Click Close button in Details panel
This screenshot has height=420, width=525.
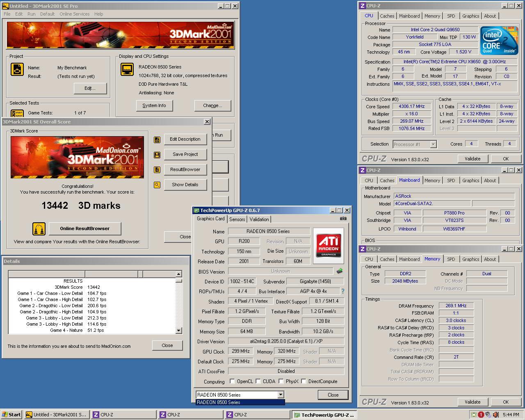pos(167,345)
